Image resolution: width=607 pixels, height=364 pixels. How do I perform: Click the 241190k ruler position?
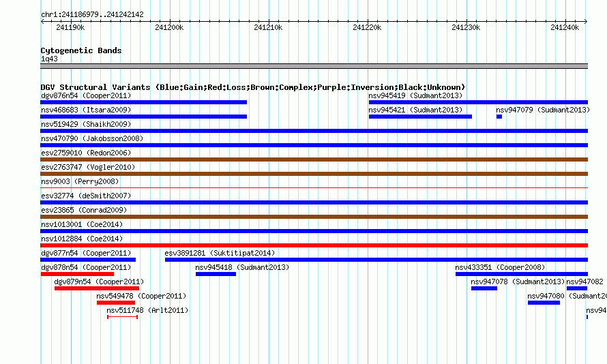click(x=70, y=27)
